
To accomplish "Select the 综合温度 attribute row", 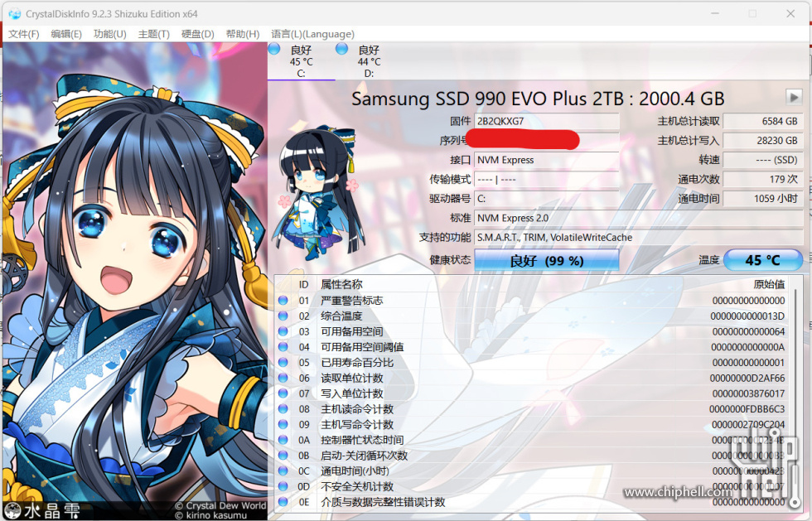I will click(532, 316).
